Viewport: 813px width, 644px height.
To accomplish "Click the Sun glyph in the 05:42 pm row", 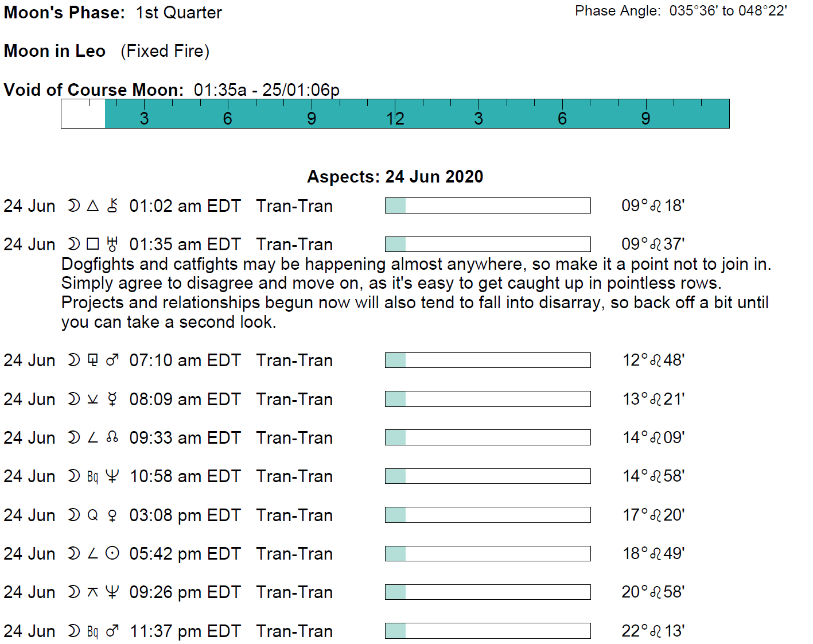I will 112,554.
